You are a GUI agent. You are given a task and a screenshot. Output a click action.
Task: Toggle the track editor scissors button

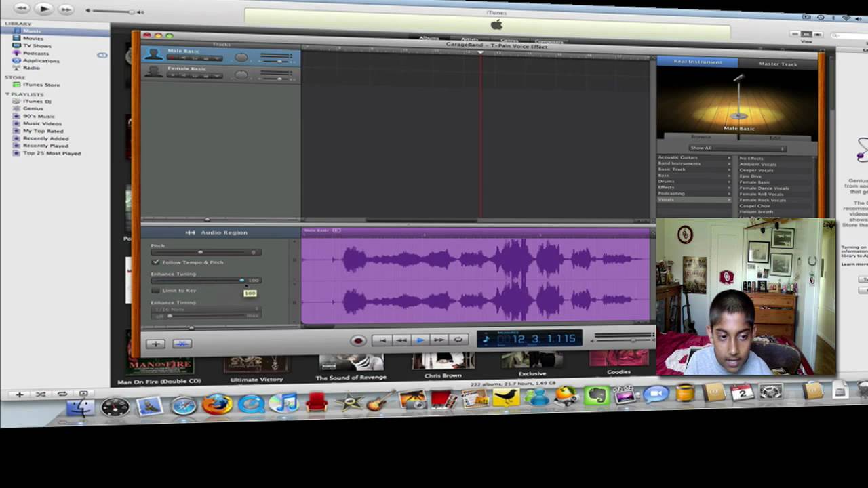point(182,344)
